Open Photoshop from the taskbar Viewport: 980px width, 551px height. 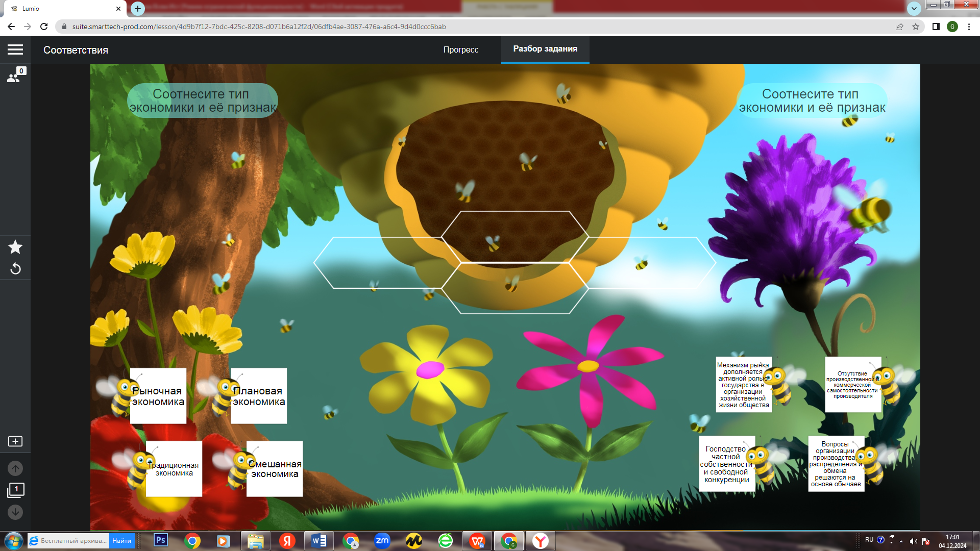[161, 540]
